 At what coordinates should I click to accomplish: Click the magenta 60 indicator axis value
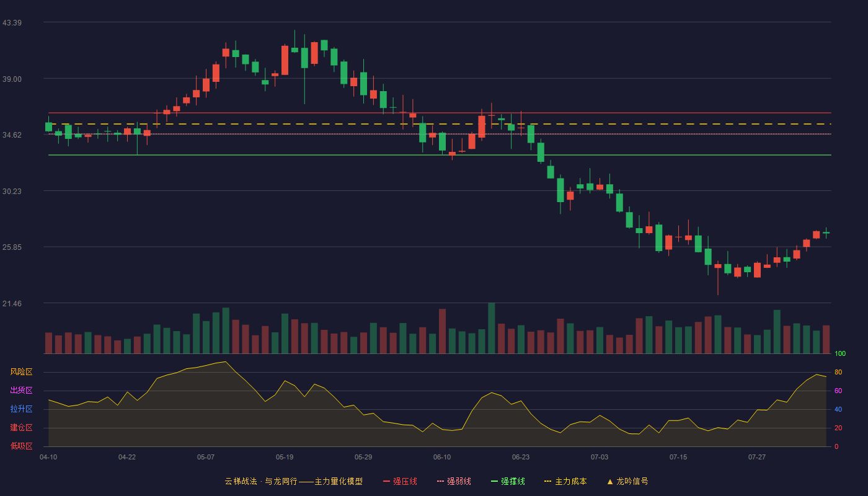click(x=838, y=391)
